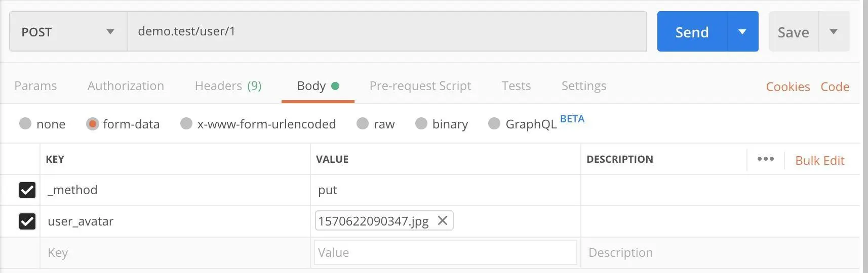Choose the raw body type

363,124
